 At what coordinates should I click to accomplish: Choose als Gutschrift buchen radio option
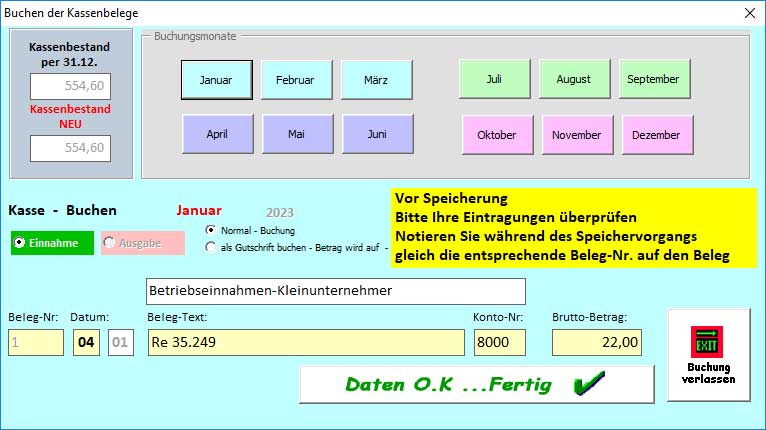[210, 247]
